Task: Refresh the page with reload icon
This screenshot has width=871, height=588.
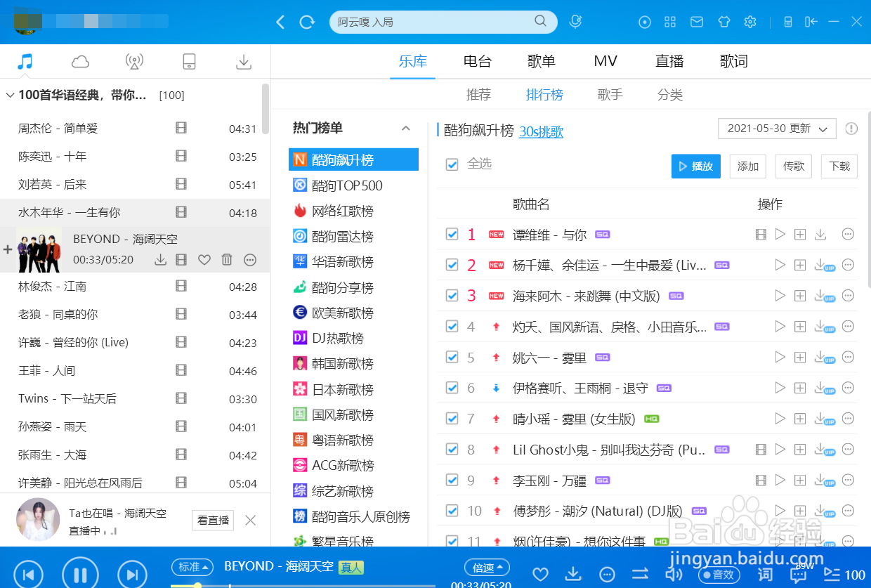Action: pos(307,22)
